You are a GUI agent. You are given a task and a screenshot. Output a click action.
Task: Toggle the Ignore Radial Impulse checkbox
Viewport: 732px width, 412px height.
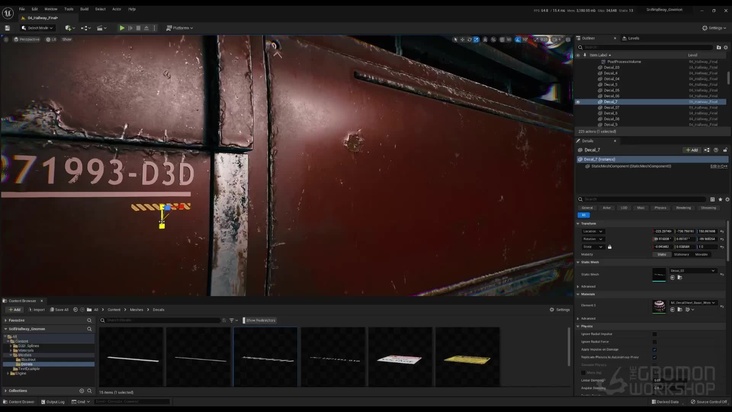click(x=655, y=334)
